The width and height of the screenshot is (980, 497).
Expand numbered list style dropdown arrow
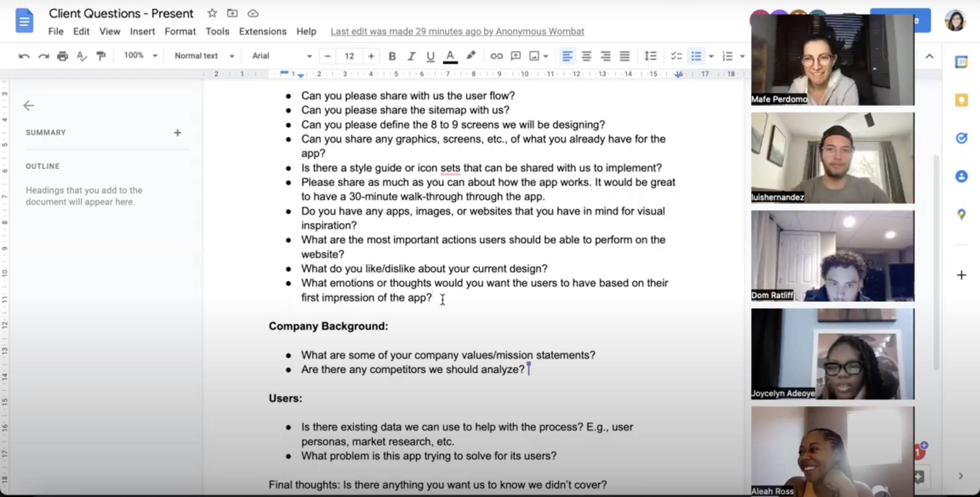coord(742,56)
